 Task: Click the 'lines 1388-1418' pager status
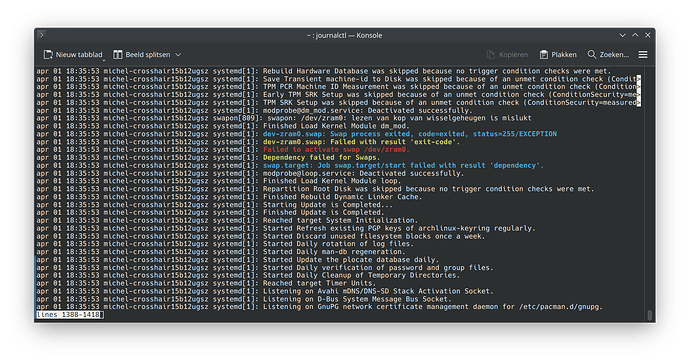pyautogui.click(x=70, y=315)
